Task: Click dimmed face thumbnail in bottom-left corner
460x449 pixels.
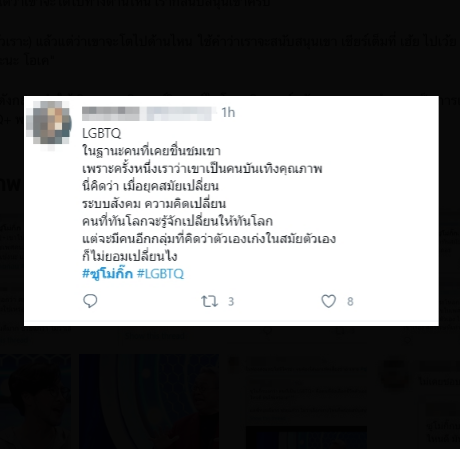Action: coord(35,401)
